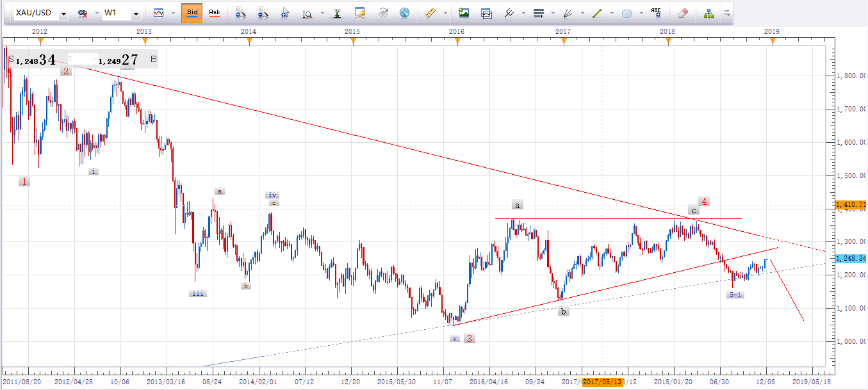The image size is (868, 390).
Task: Select the 5-1 wave label
Action: tap(735, 295)
